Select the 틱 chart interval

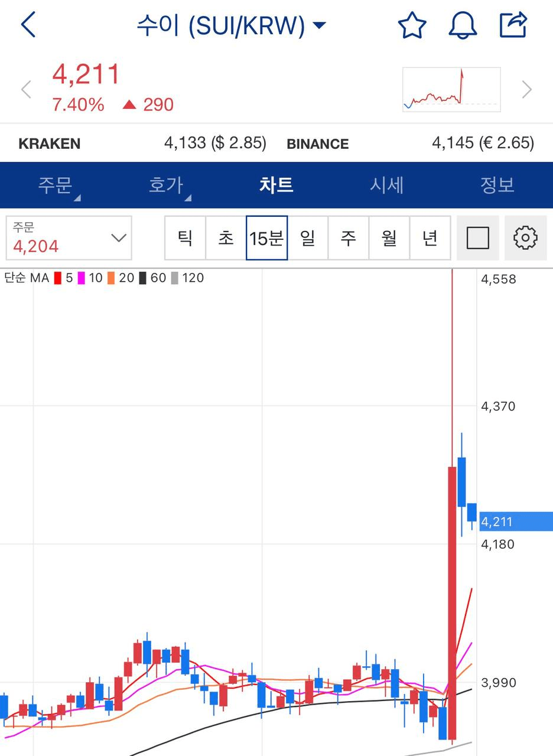[x=185, y=238]
